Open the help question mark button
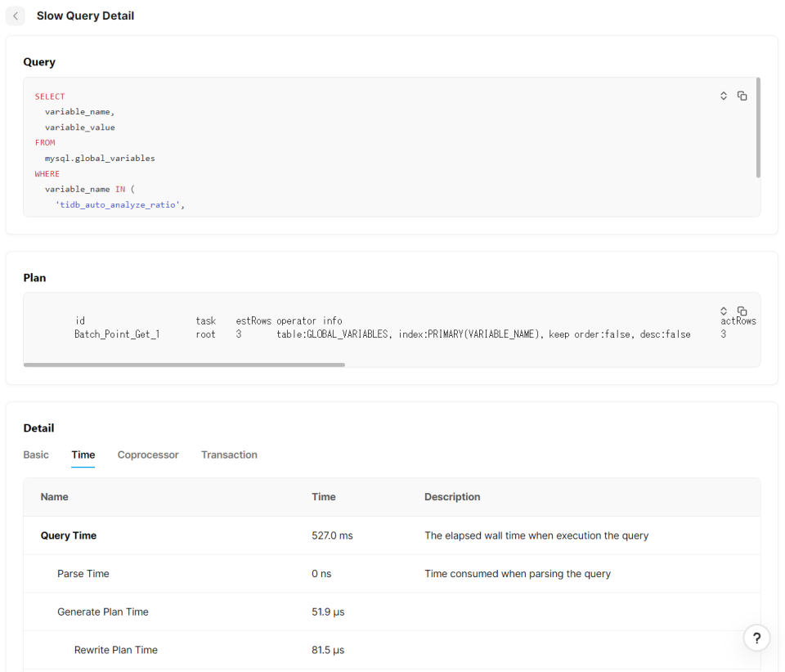The width and height of the screenshot is (785, 672). 756,638
